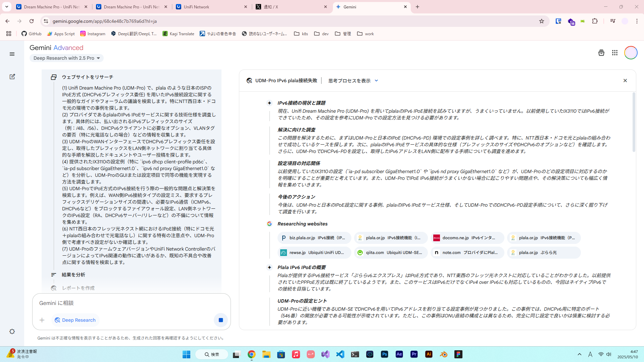Click the Chrome address bar URL
This screenshot has width=644, height=362.
pyautogui.click(x=105, y=21)
